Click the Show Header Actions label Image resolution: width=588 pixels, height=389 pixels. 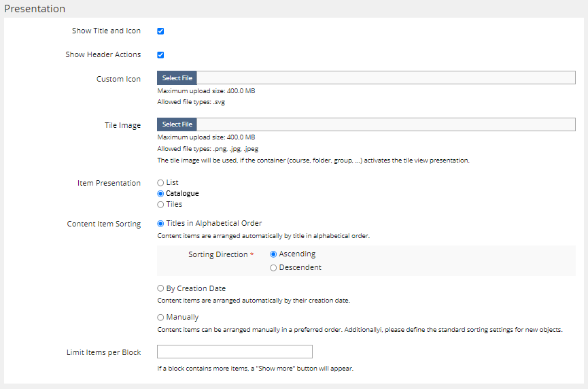tap(103, 55)
